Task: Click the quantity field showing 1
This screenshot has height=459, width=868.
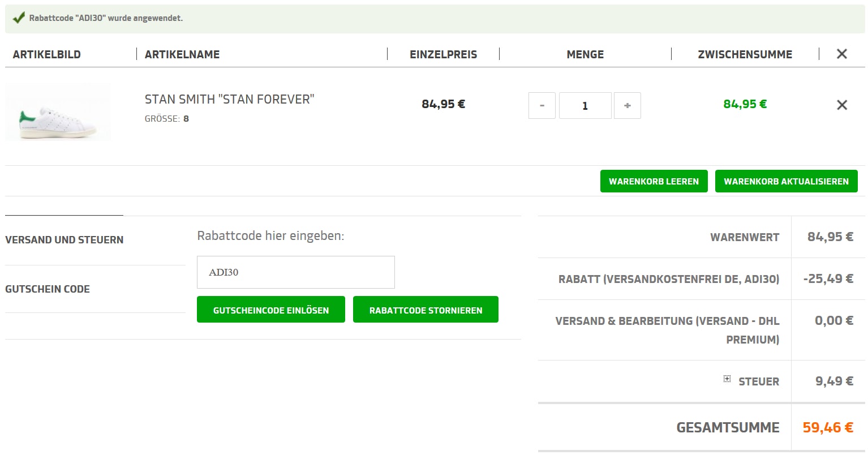Action: (585, 106)
